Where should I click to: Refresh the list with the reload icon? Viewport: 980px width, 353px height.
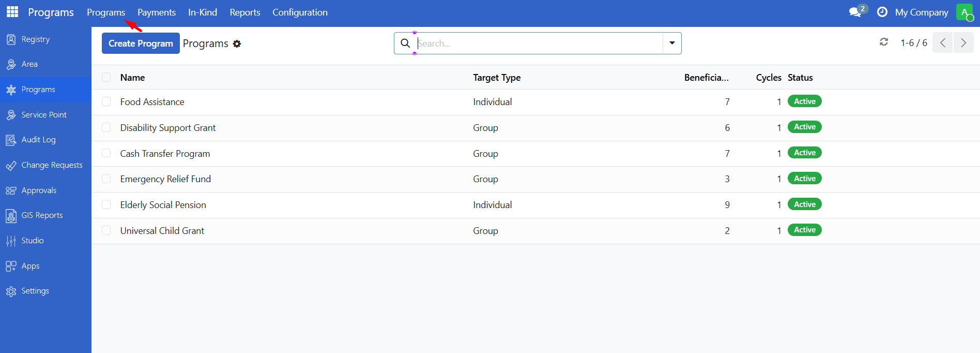point(884,42)
